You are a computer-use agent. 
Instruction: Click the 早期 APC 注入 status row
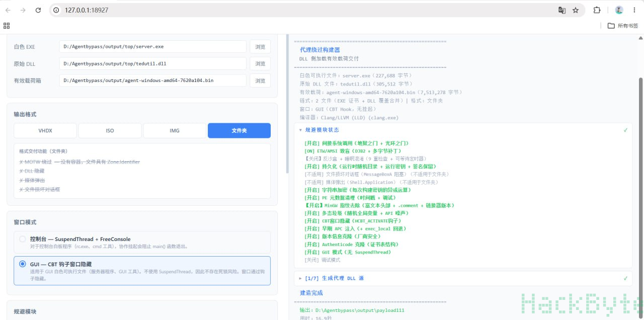[x=355, y=228]
